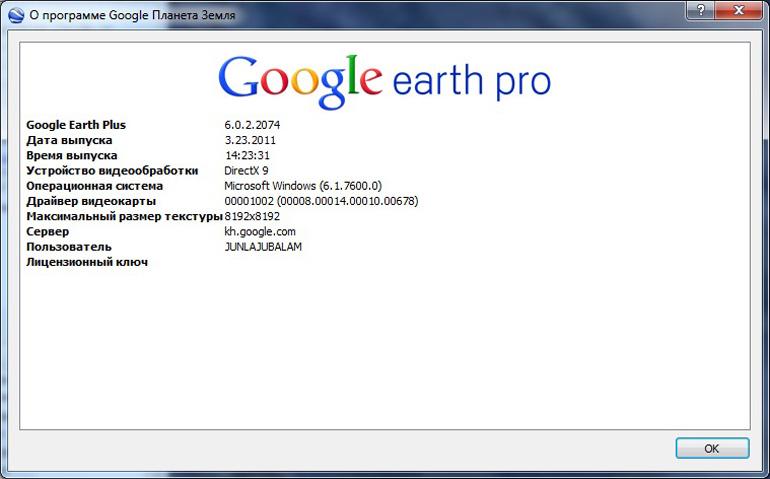Click the Время выпуска label
This screenshot has width=770, height=479.
pyautogui.click(x=72, y=156)
